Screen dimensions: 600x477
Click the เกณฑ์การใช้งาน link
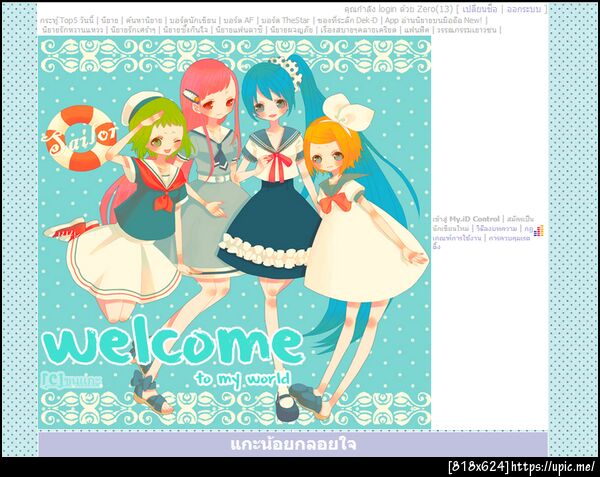click(x=457, y=238)
